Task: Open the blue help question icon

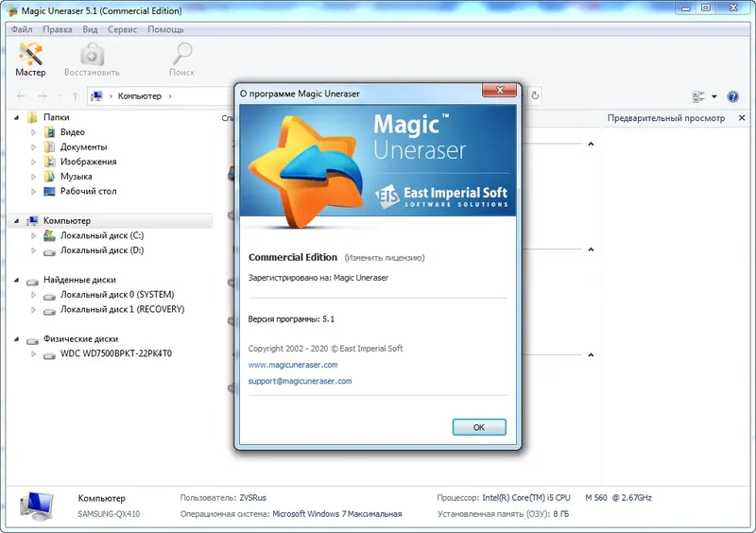Action: point(733,96)
